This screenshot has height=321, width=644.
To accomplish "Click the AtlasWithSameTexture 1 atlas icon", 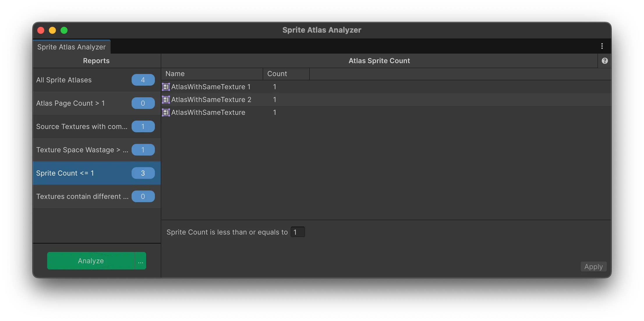I will coord(166,87).
